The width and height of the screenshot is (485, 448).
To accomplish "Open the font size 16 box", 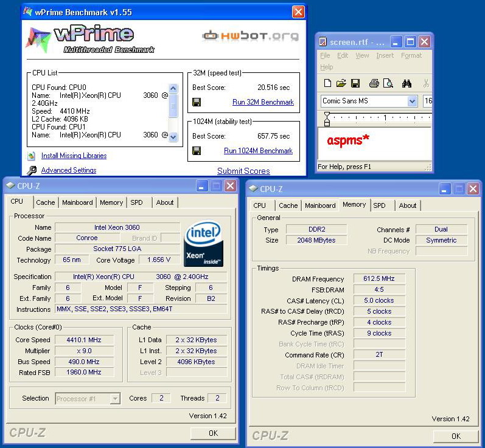I will 427,101.
